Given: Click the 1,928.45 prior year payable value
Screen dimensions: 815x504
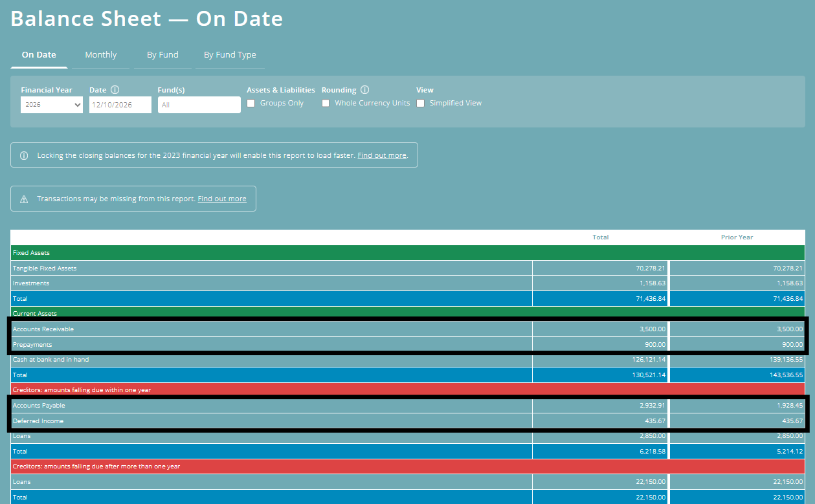Looking at the screenshot, I should click(x=789, y=406).
